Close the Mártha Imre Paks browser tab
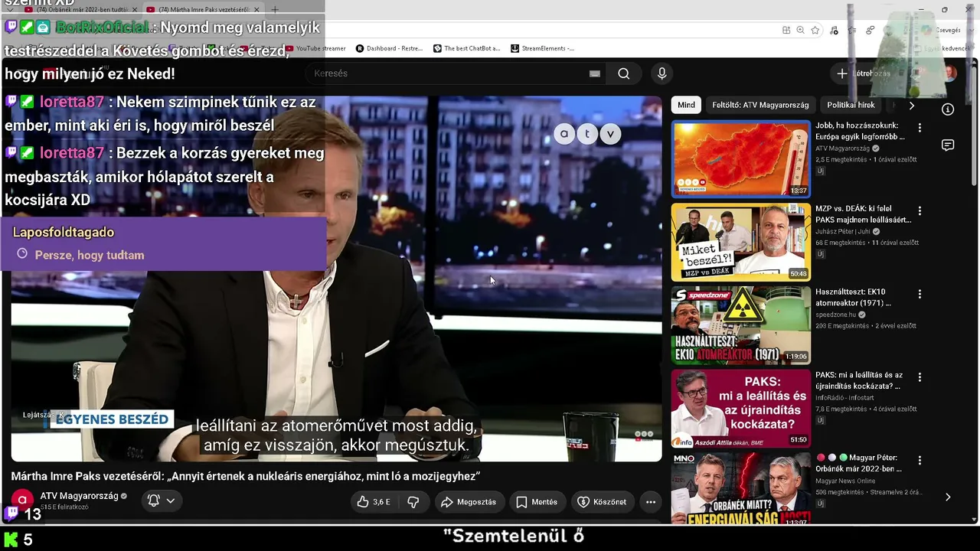The image size is (980, 551). point(256,10)
